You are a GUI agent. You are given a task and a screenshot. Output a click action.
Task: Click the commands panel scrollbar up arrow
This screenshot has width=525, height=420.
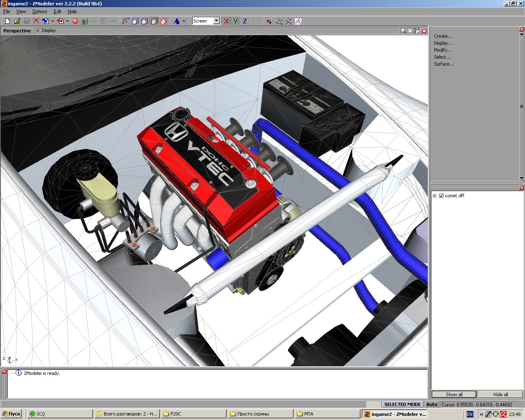click(x=522, y=35)
